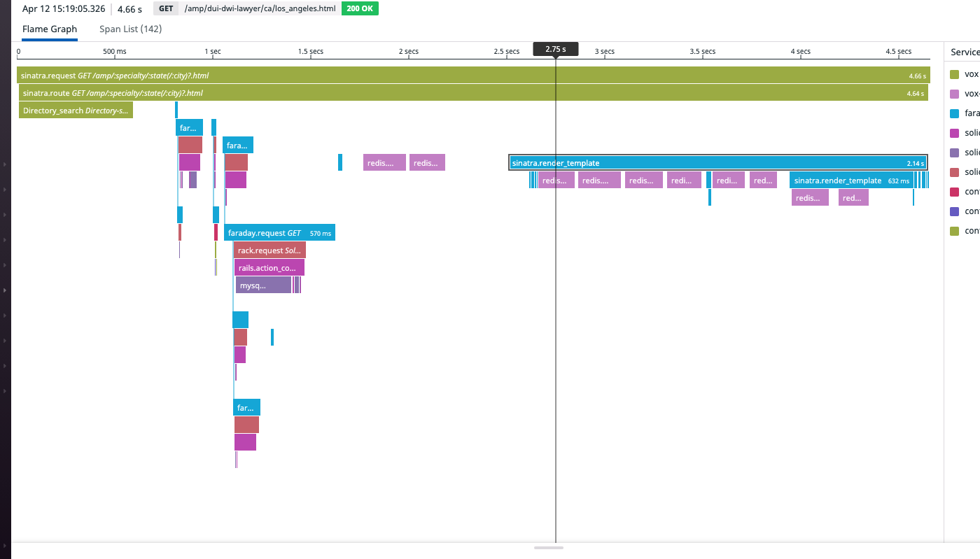
Task: Select the mysql query span
Action: (262, 285)
